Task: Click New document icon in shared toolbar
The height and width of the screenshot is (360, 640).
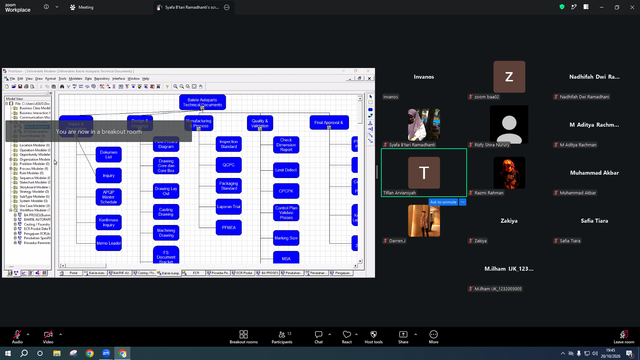Action: (7, 87)
